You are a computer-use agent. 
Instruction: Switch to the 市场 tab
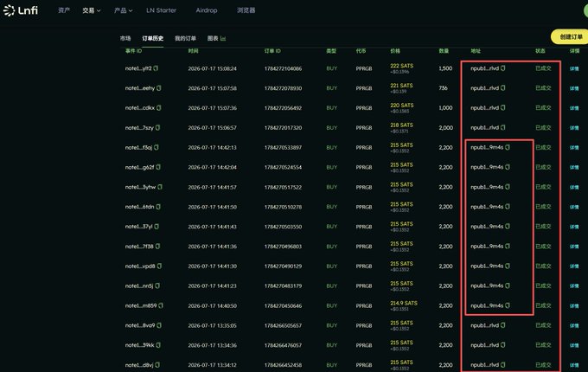pyautogui.click(x=125, y=38)
